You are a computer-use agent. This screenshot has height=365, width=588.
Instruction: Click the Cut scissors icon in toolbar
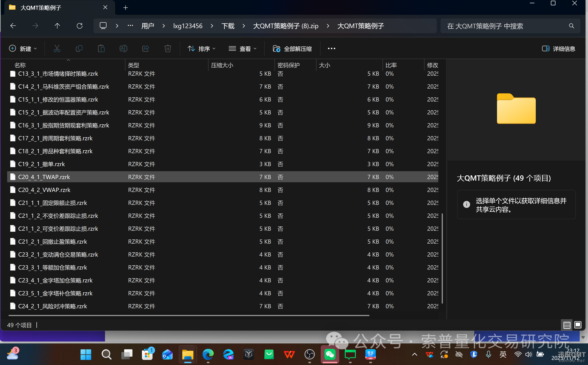tap(57, 48)
